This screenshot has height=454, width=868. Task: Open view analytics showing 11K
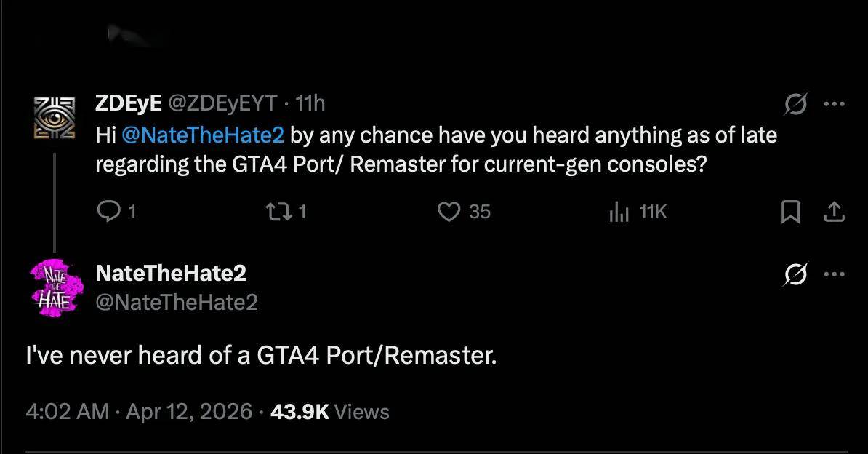click(618, 212)
